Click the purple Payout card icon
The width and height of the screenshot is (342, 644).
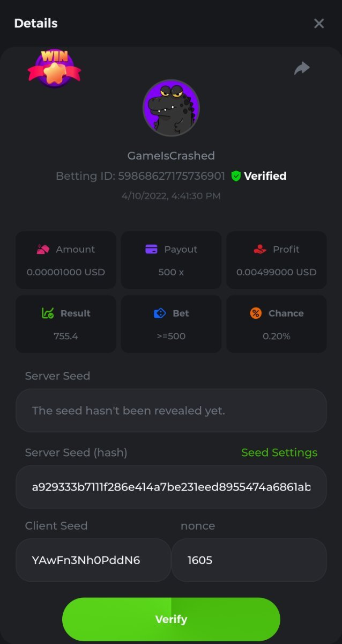(151, 249)
